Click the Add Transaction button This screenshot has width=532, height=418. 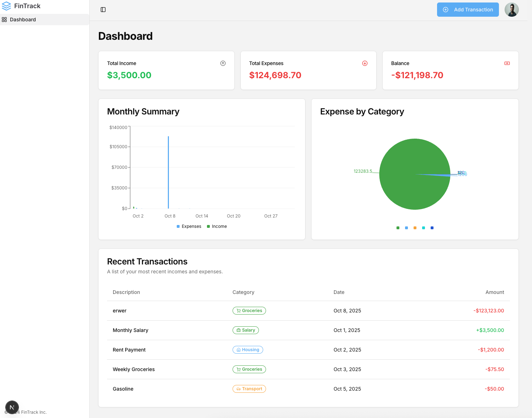tap(468, 10)
